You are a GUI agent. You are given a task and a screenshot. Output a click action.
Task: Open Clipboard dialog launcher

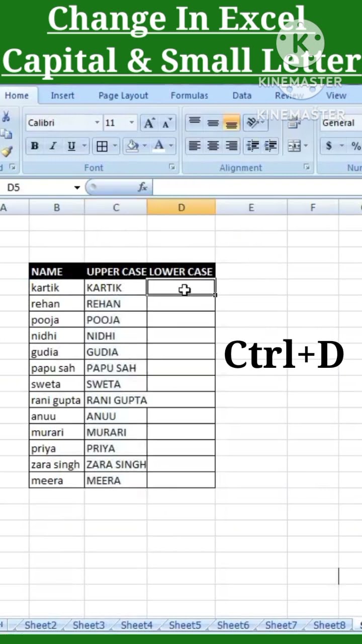[13, 167]
